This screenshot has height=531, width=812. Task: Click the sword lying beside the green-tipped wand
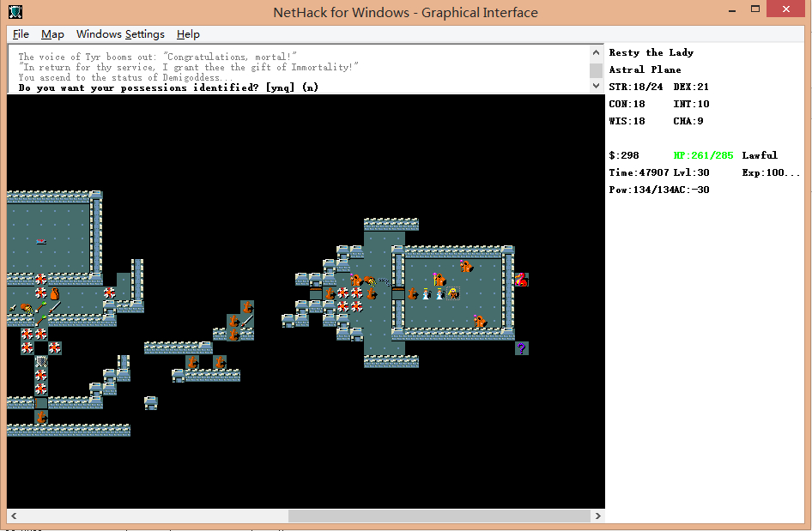coord(54,307)
